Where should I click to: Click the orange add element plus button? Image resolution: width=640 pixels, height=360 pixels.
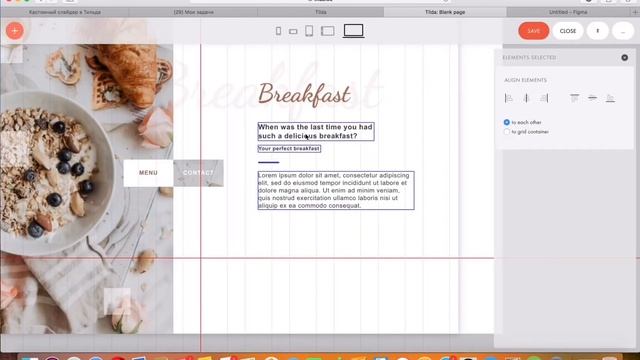coord(15,31)
